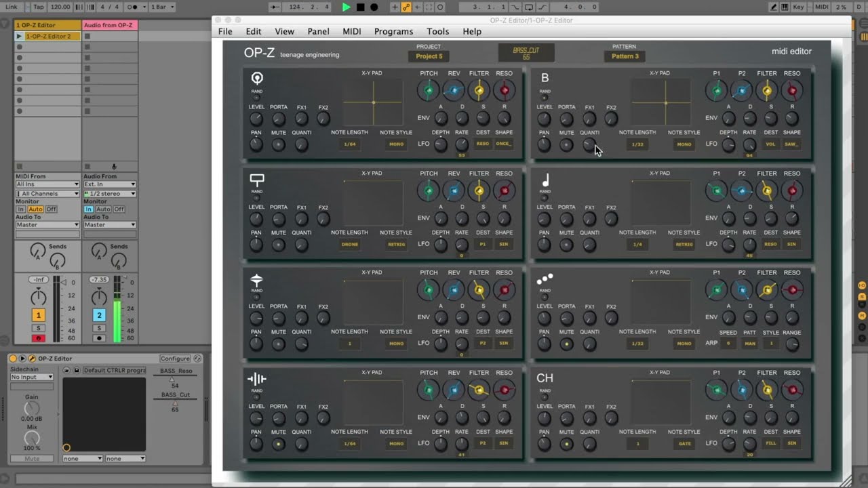The height and width of the screenshot is (488, 868).
Task: Open the All Ins MIDI From dropdown
Action: [x=47, y=184]
